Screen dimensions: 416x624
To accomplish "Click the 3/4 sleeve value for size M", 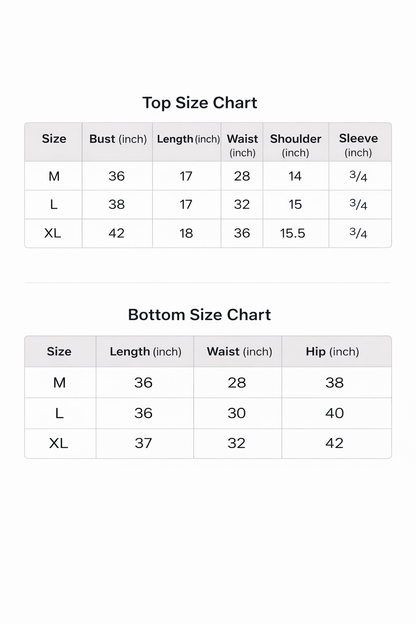I will point(358,176).
